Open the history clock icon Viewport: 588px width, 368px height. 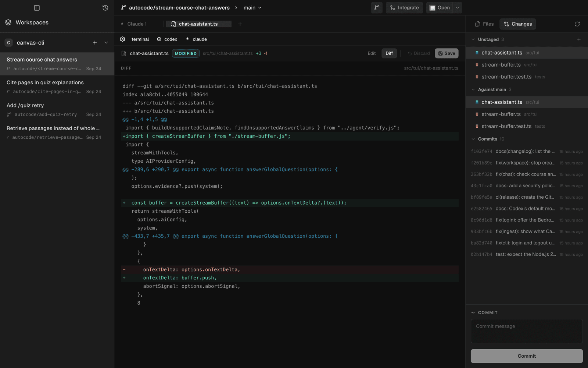tap(105, 8)
